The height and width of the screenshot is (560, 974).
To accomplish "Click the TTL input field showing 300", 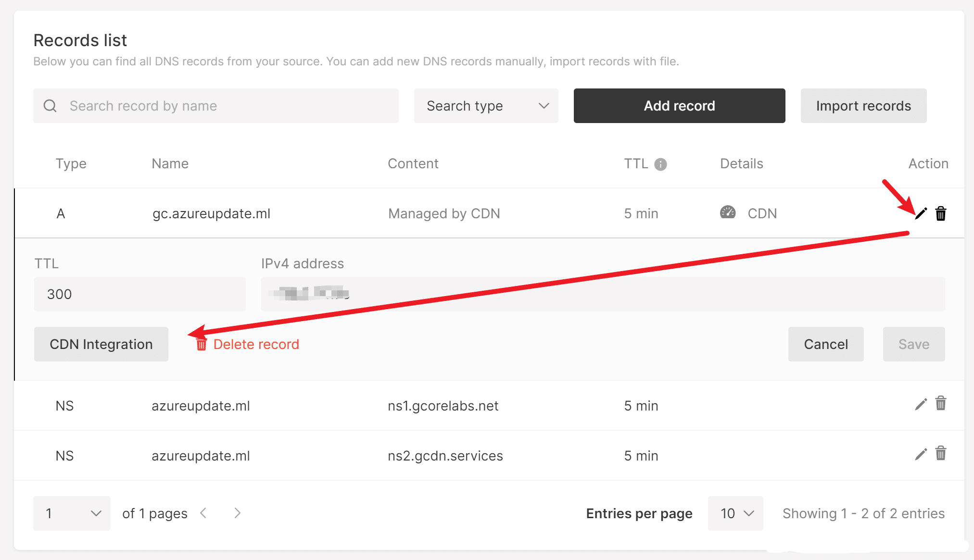I will 139,294.
